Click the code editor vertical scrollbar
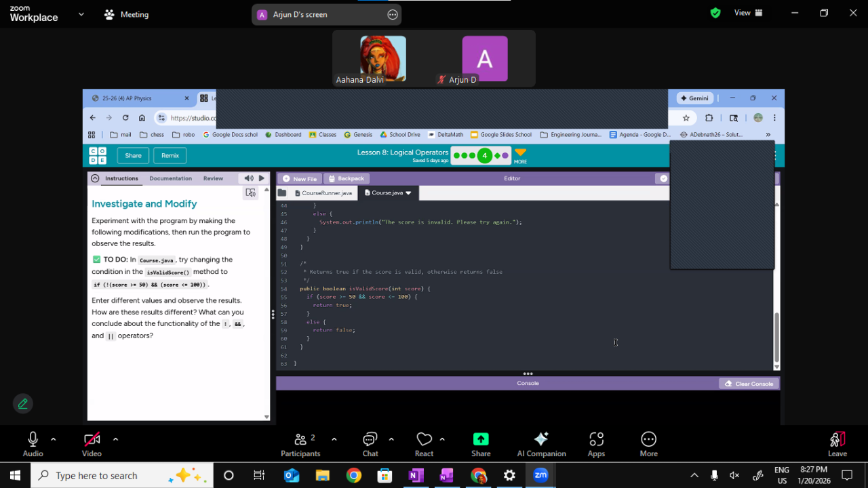The width and height of the screenshot is (868, 488). click(777, 335)
